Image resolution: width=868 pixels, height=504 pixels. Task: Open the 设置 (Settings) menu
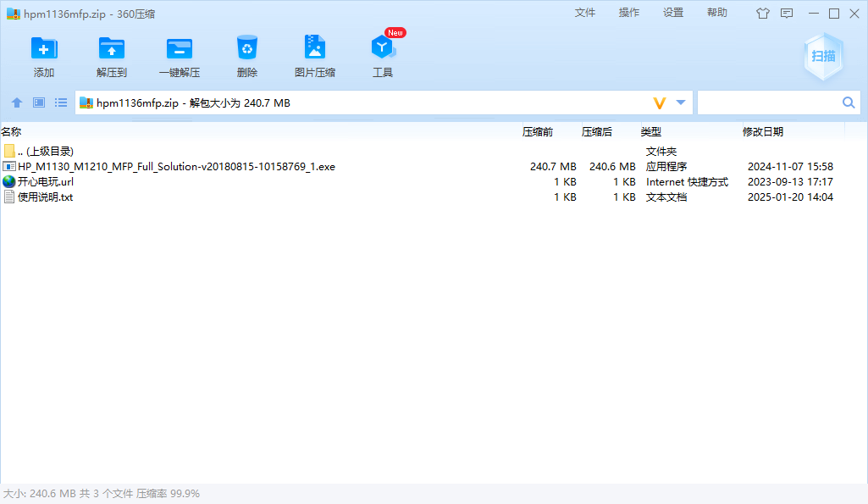[673, 13]
